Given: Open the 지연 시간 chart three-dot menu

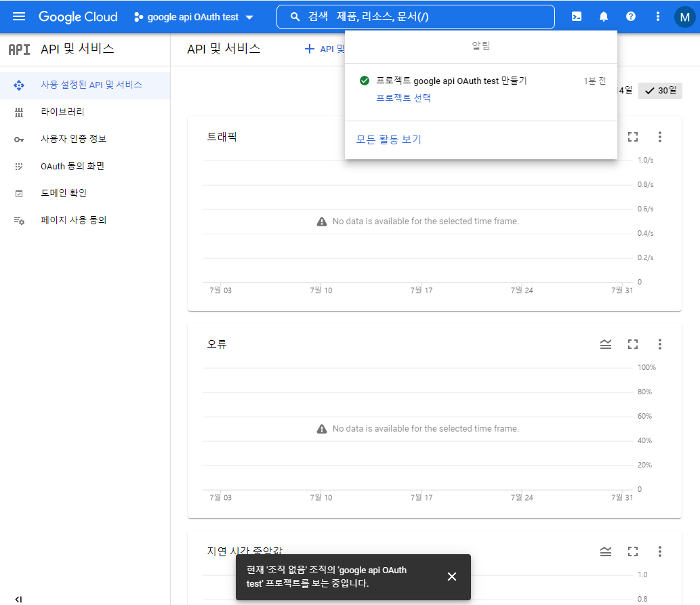Looking at the screenshot, I should 660,551.
